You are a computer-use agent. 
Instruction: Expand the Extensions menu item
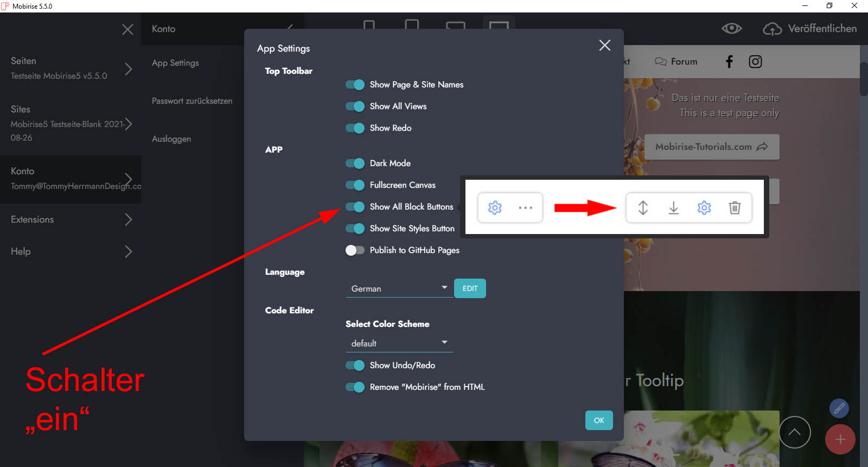click(71, 219)
